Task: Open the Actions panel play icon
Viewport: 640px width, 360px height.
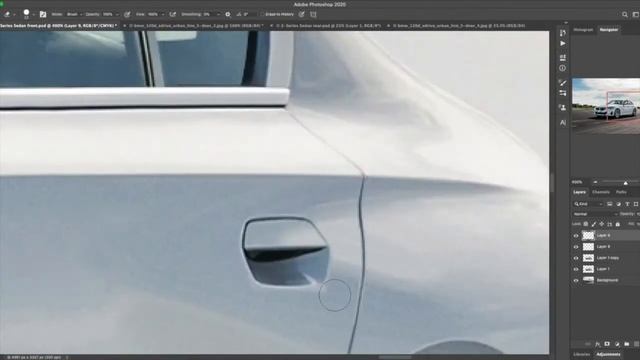Action: (563, 43)
